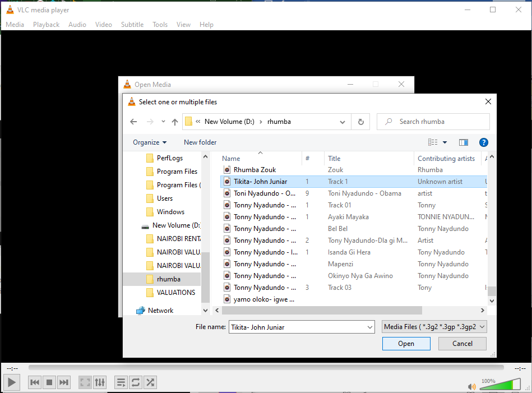Image resolution: width=532 pixels, height=393 pixels.
Task: Stop playback with the stop button
Action: pos(49,382)
